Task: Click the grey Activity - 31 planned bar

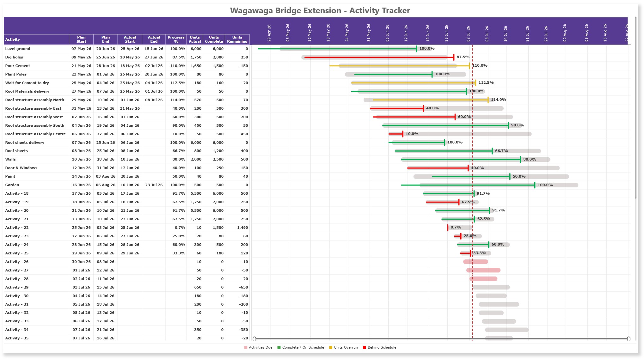Action: (x=499, y=304)
